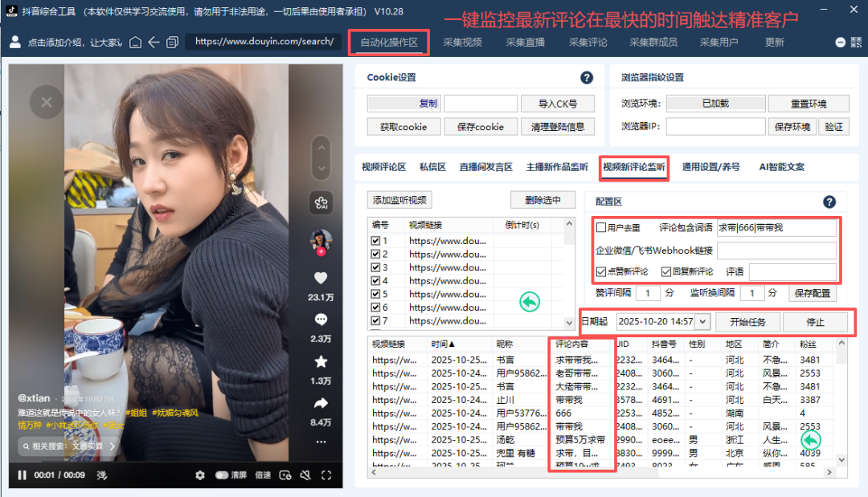Open the 采集直播 tab
The width and height of the screenshot is (868, 497).
point(526,43)
